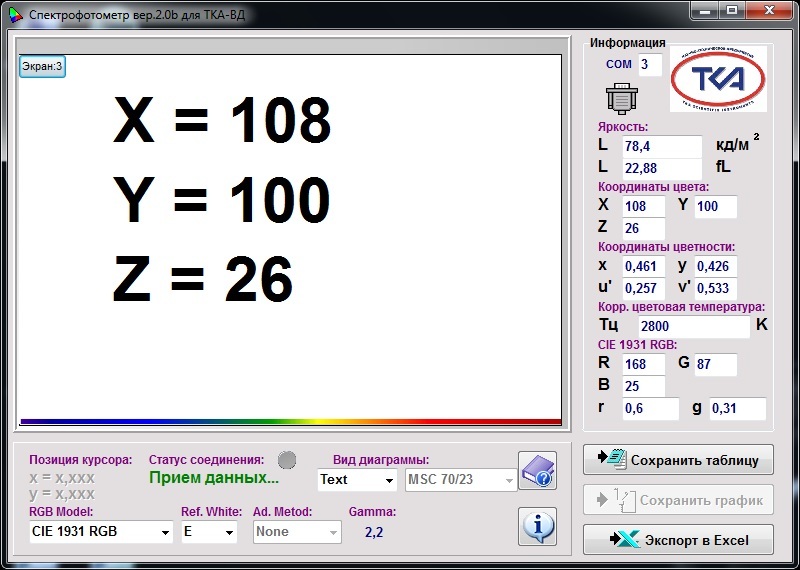Viewport: 800px width, 570px height.
Task: Open the diagram type Text dropdown
Action: tap(357, 480)
